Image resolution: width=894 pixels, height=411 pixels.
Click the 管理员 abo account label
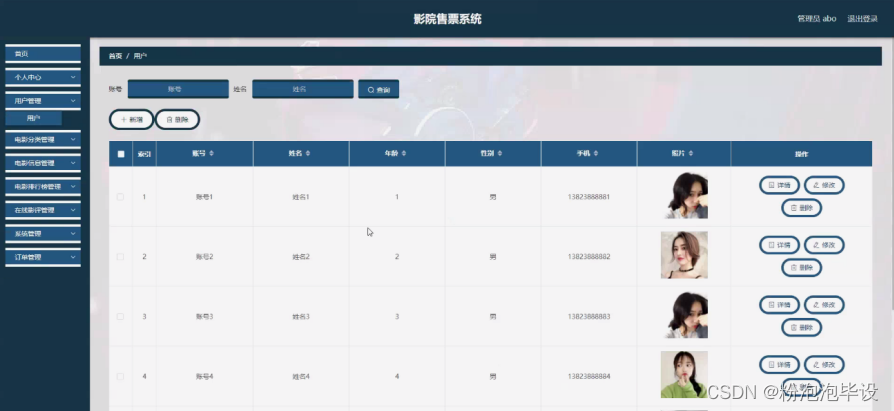click(x=816, y=19)
